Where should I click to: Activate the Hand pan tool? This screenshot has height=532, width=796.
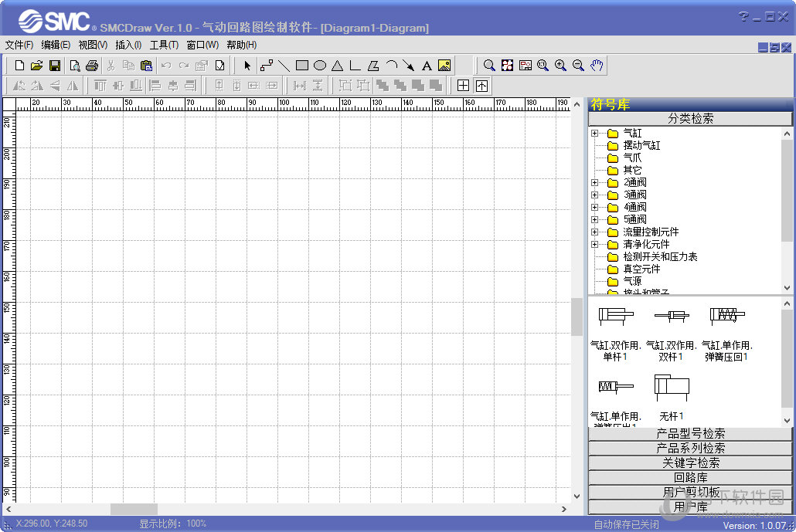pyautogui.click(x=596, y=65)
